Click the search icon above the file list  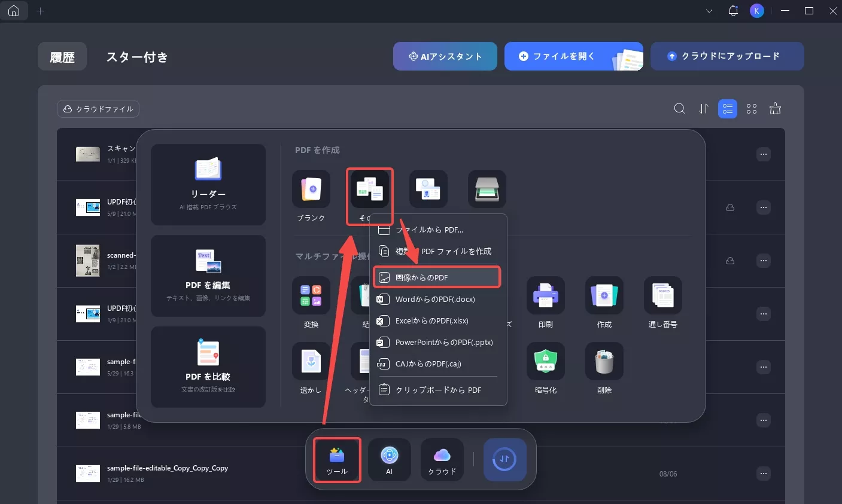click(679, 109)
